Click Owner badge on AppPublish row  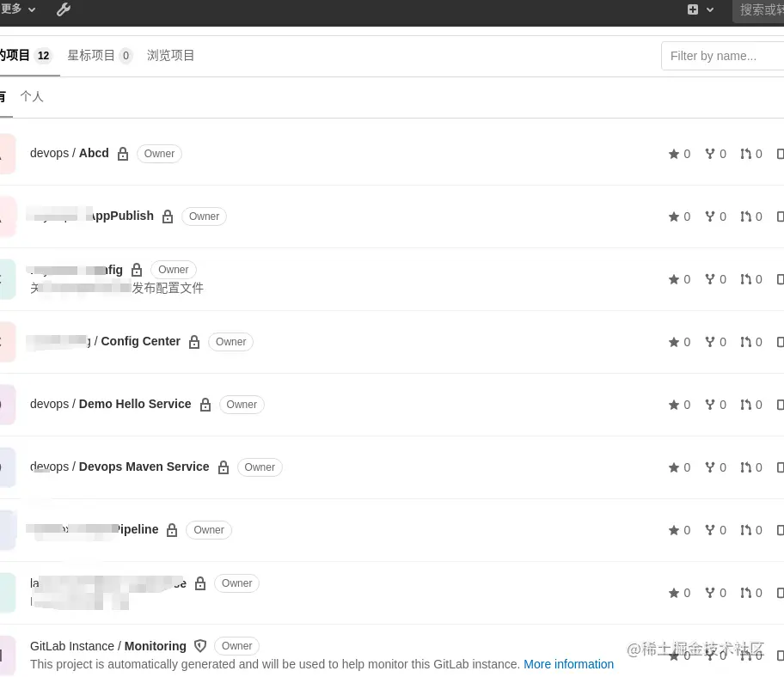click(204, 217)
